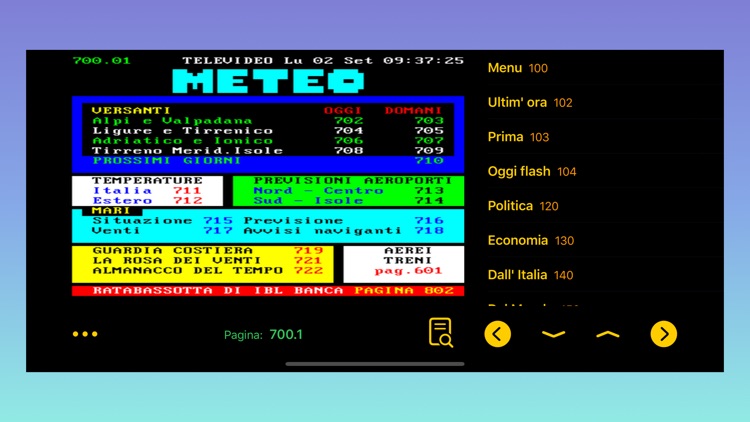Open Venti page 717
The height and width of the screenshot is (422, 750).
pos(218,231)
